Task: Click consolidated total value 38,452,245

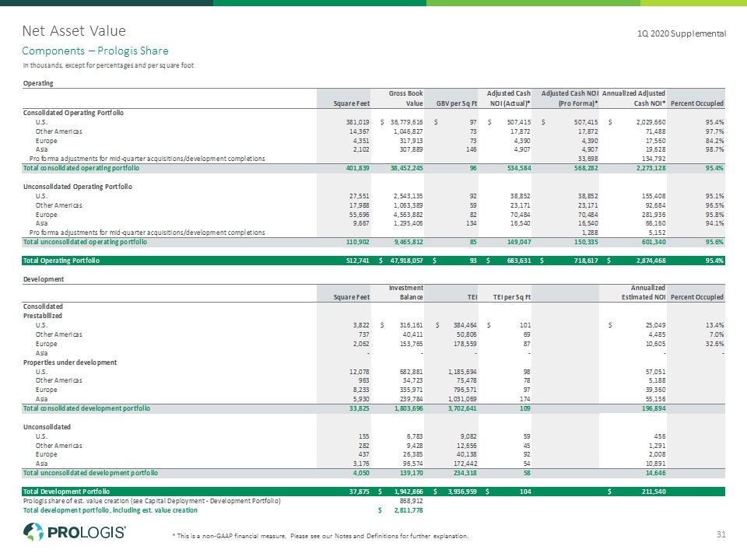Action: click(x=406, y=168)
